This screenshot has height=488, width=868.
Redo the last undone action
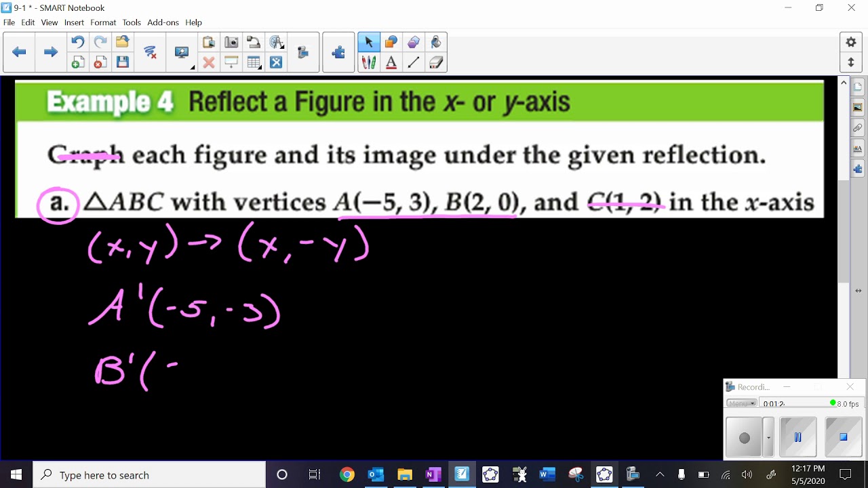[x=100, y=42]
